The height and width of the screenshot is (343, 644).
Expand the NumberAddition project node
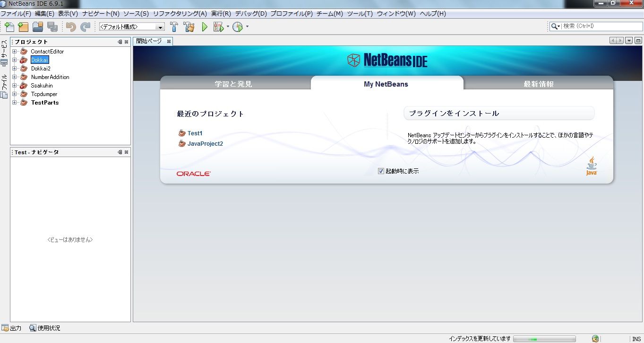[15, 77]
